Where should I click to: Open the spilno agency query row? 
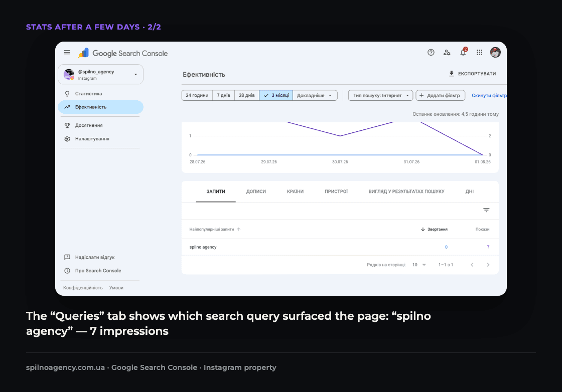click(340, 247)
